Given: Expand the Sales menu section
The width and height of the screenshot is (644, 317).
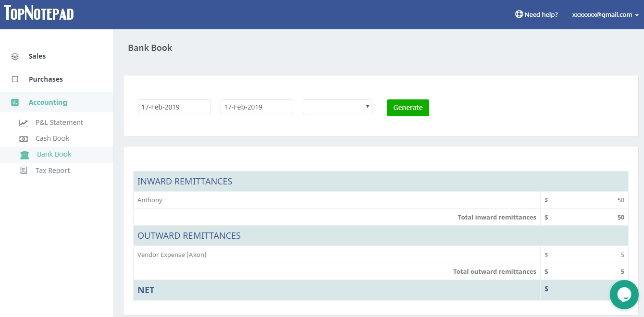Looking at the screenshot, I should pyautogui.click(x=37, y=56).
